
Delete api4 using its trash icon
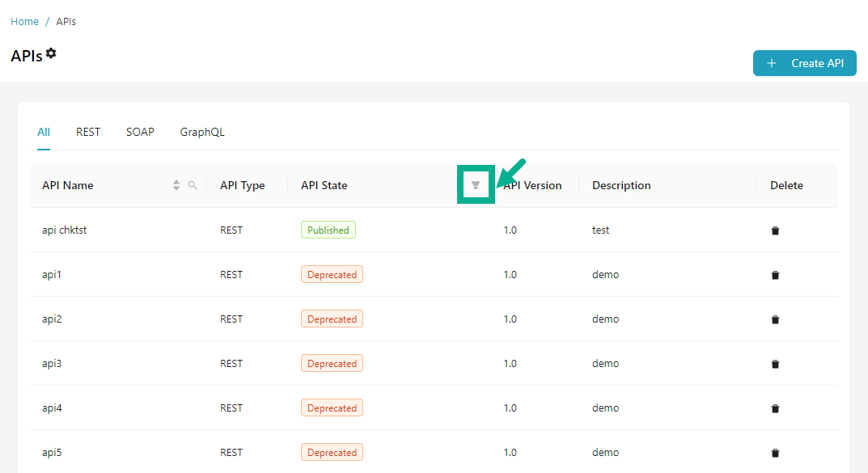click(x=775, y=408)
